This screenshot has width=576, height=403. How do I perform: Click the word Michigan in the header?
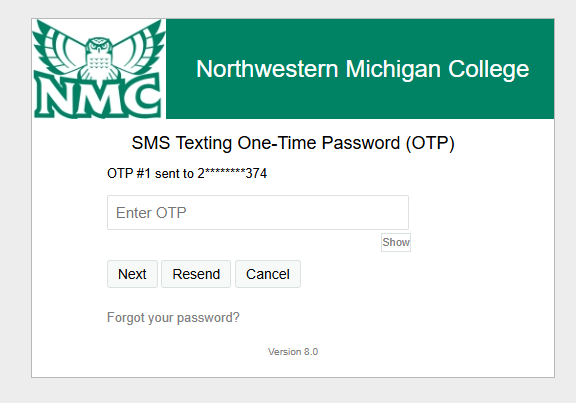[393, 70]
